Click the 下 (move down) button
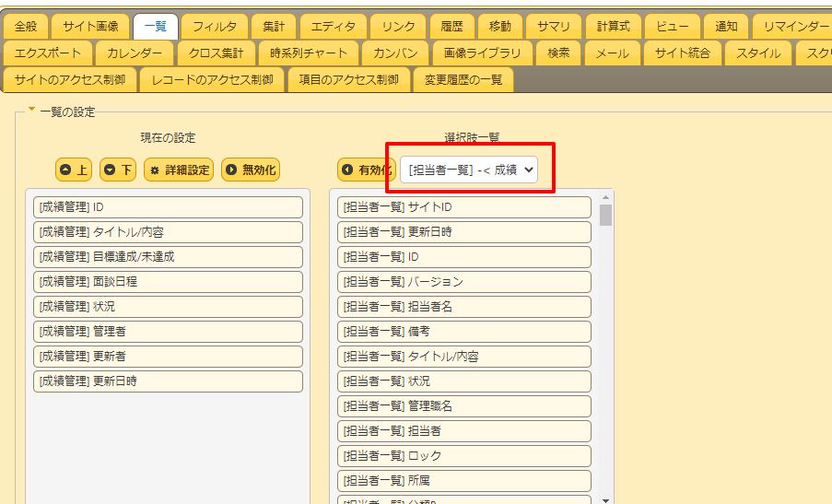 (x=118, y=170)
